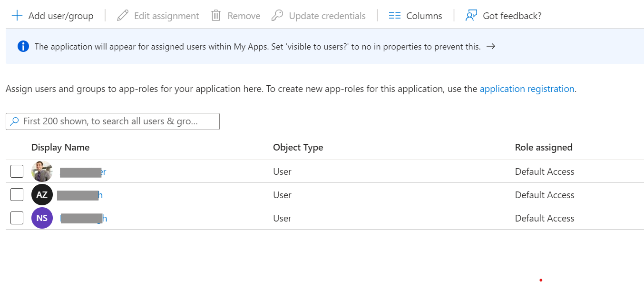
Task: Sort by Display Name column header
Action: tap(60, 148)
